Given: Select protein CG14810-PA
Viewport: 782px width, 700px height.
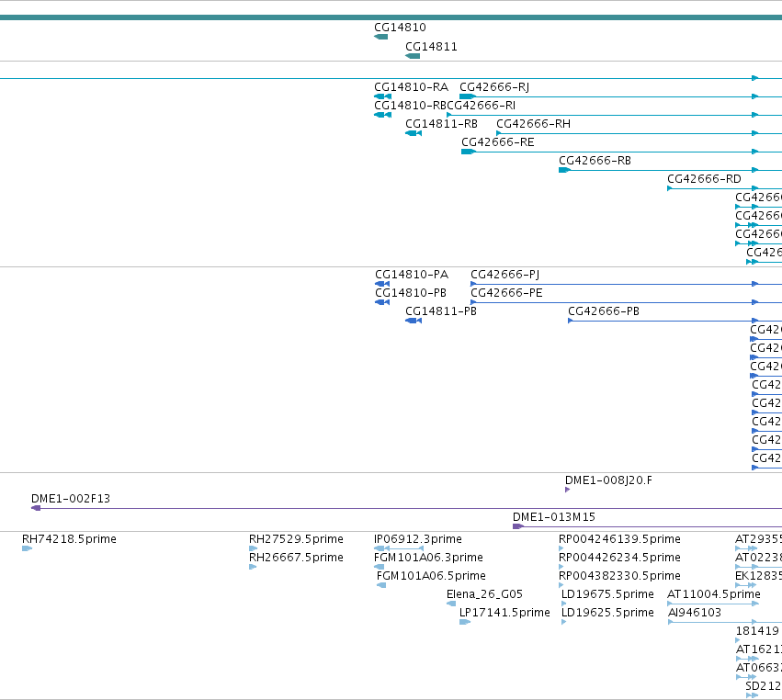Looking at the screenshot, I should point(412,275).
